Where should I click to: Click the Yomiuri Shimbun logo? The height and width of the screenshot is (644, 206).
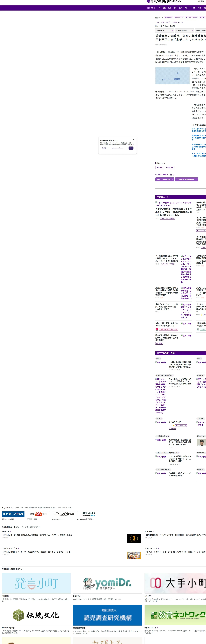[x=161, y=2]
